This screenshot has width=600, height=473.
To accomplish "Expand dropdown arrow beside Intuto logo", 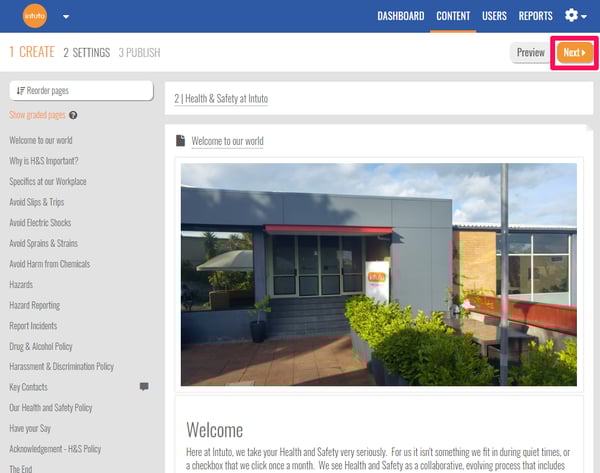I will tap(66, 17).
